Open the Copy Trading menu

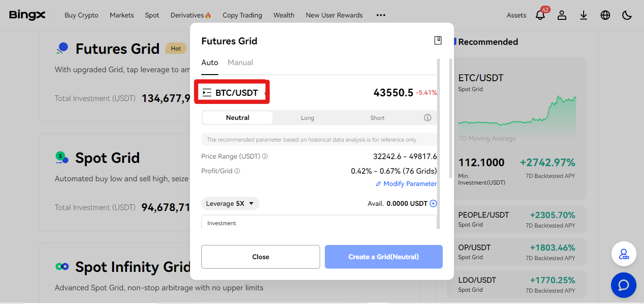pos(242,15)
